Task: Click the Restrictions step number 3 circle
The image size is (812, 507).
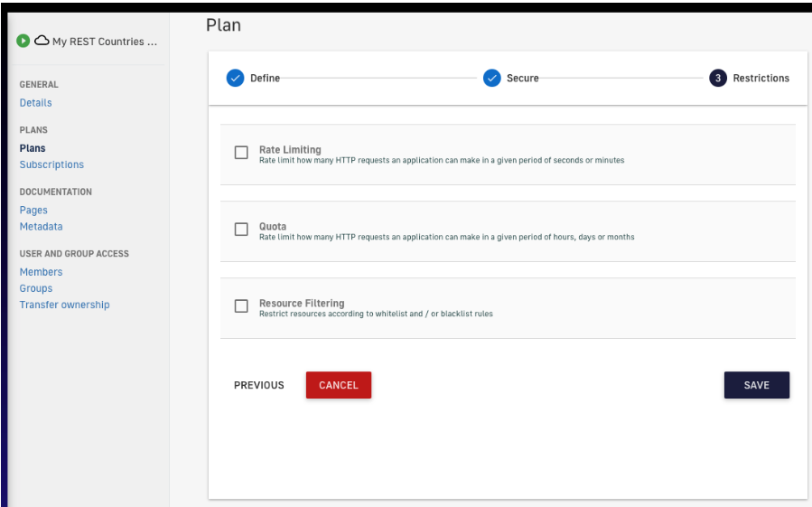Action: 718,79
